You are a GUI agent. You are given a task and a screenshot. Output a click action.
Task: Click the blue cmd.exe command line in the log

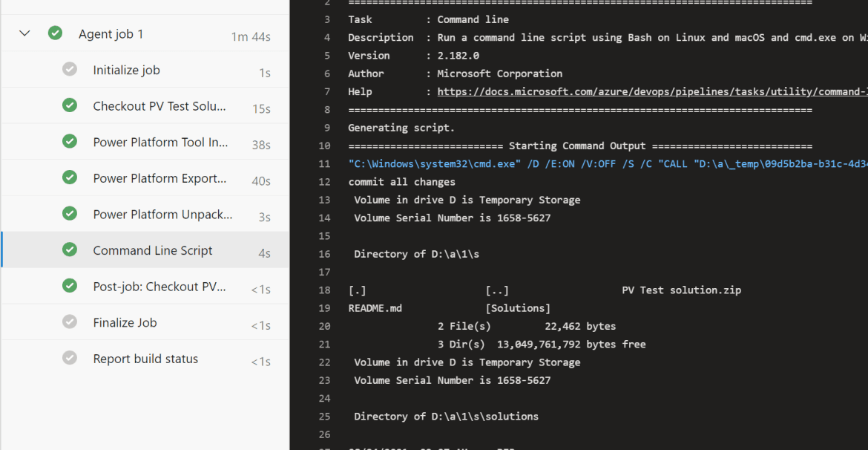point(608,164)
